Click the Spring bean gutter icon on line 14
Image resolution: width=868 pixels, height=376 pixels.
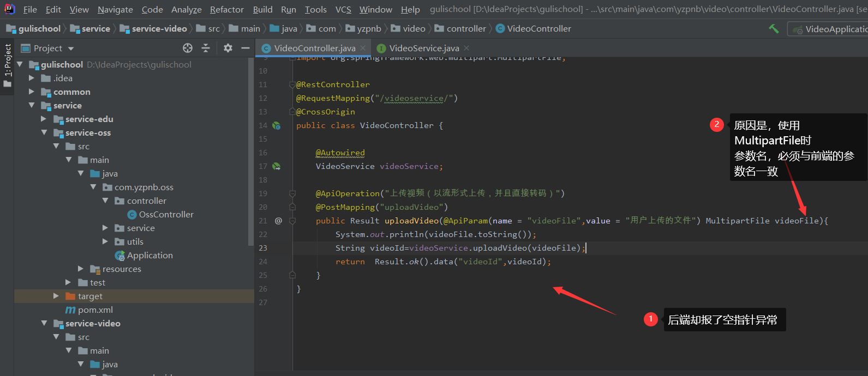coord(277,125)
